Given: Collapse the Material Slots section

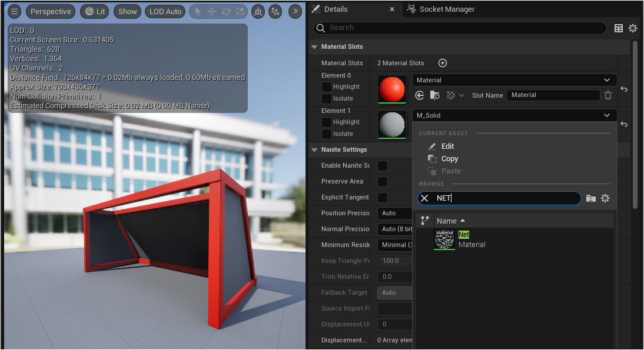Looking at the screenshot, I should click(x=314, y=47).
